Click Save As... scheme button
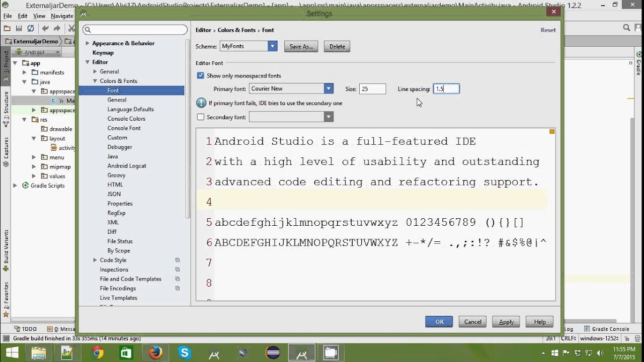This screenshot has width=644, height=362. (x=301, y=46)
